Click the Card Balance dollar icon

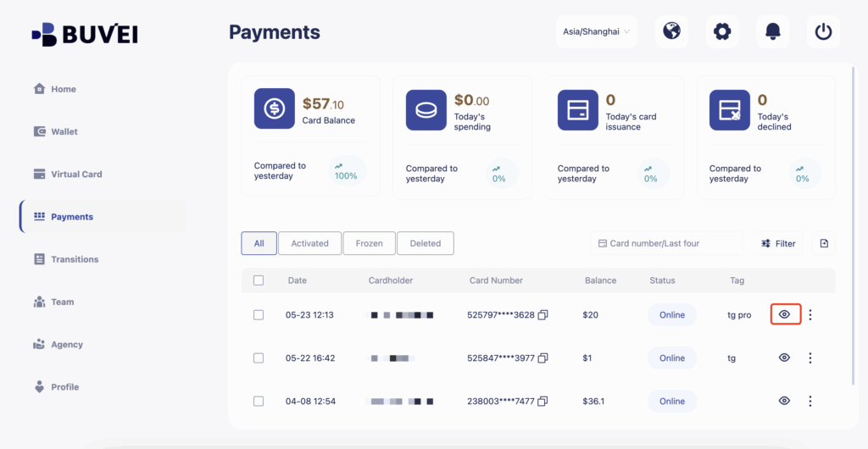tap(275, 109)
